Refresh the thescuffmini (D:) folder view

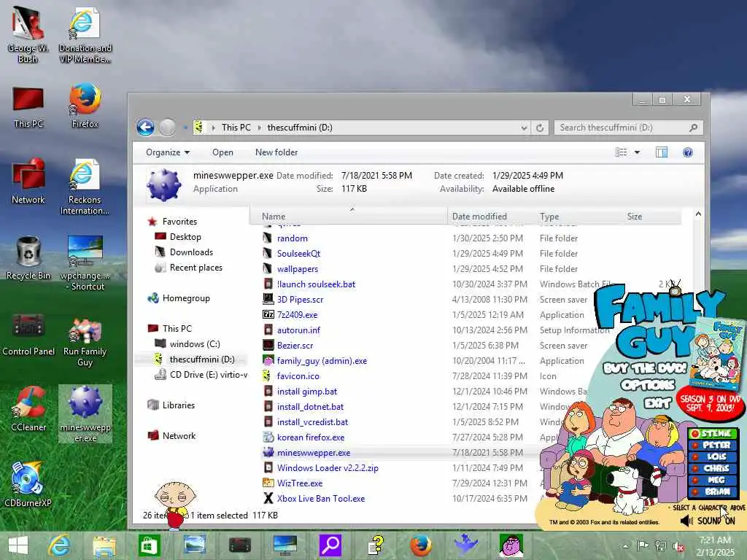point(540,128)
